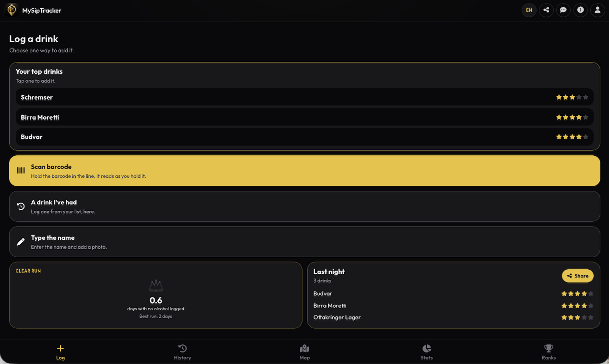Image resolution: width=609 pixels, height=364 pixels.
Task: Add Schremser from top drinks
Action: [x=304, y=97]
